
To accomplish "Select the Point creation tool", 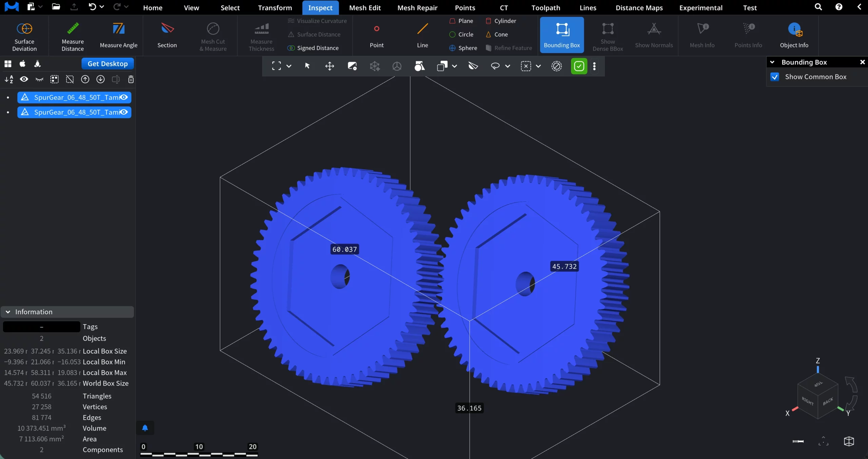I will [x=376, y=36].
